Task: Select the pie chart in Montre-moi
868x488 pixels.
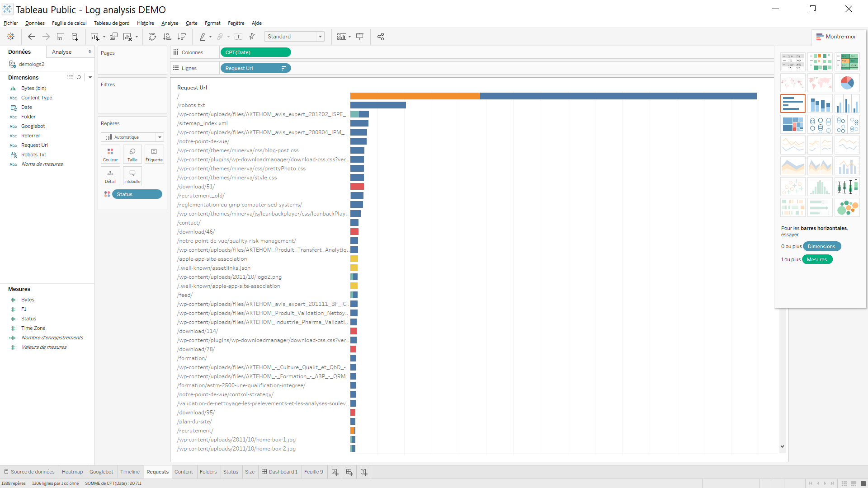Action: [848, 83]
